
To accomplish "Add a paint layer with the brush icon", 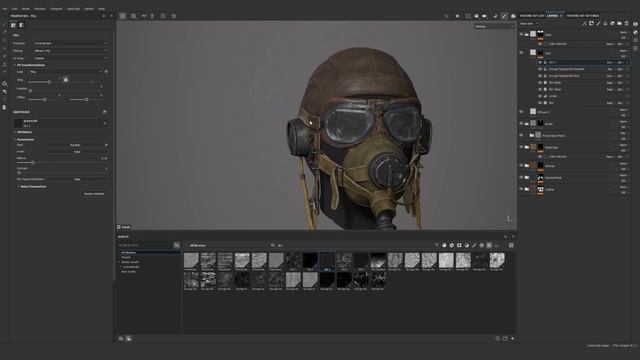I will 598,24.
